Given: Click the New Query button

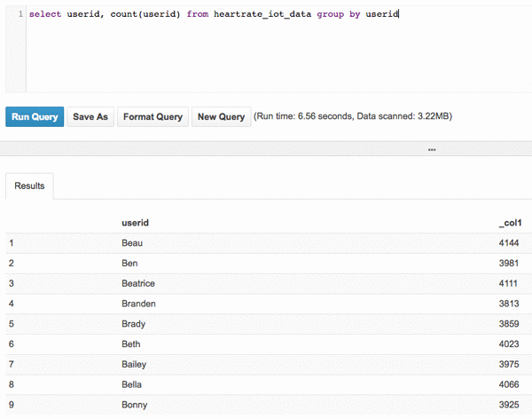Looking at the screenshot, I should (x=221, y=116).
